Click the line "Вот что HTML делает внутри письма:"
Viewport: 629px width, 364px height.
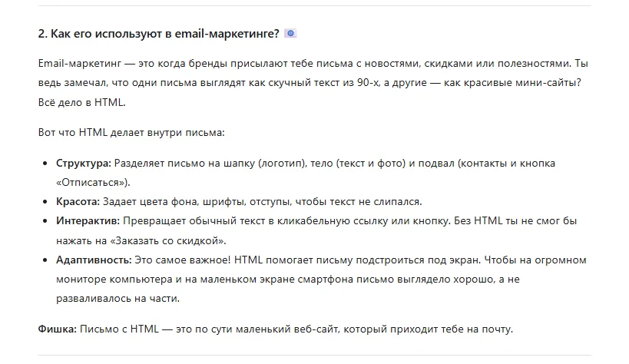pos(131,132)
